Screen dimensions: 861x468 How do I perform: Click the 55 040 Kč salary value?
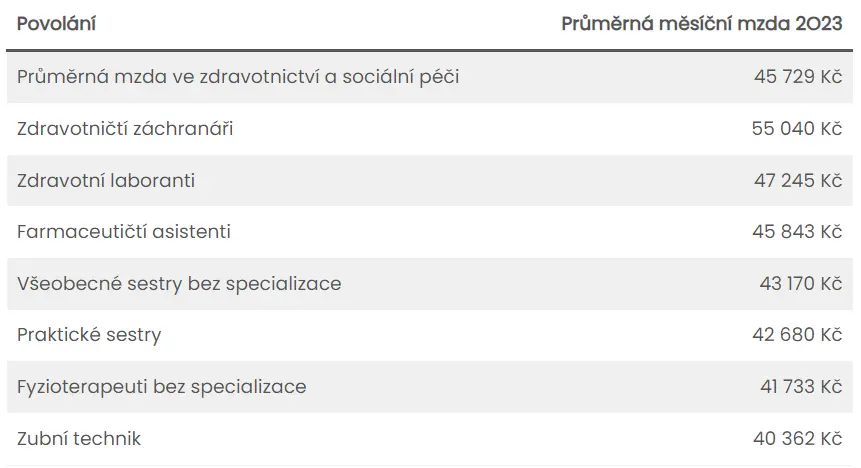(x=797, y=129)
